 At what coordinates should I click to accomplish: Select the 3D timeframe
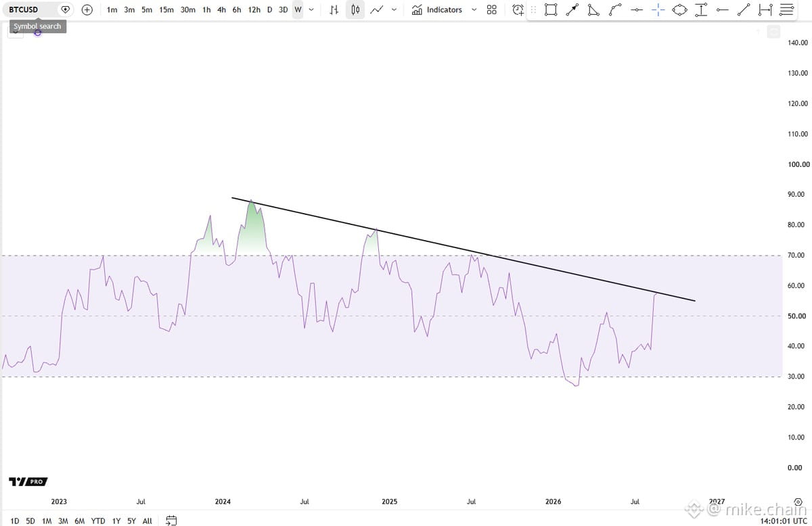coord(284,10)
